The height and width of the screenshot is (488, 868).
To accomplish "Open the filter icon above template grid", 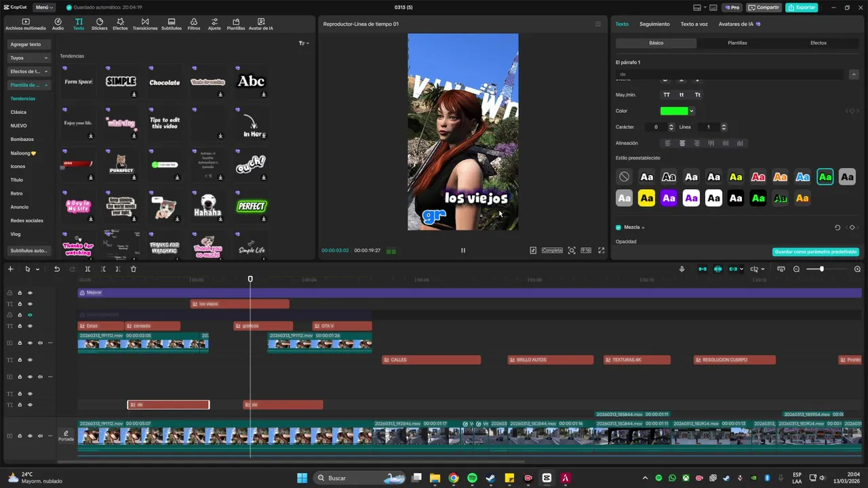I will 303,43.
